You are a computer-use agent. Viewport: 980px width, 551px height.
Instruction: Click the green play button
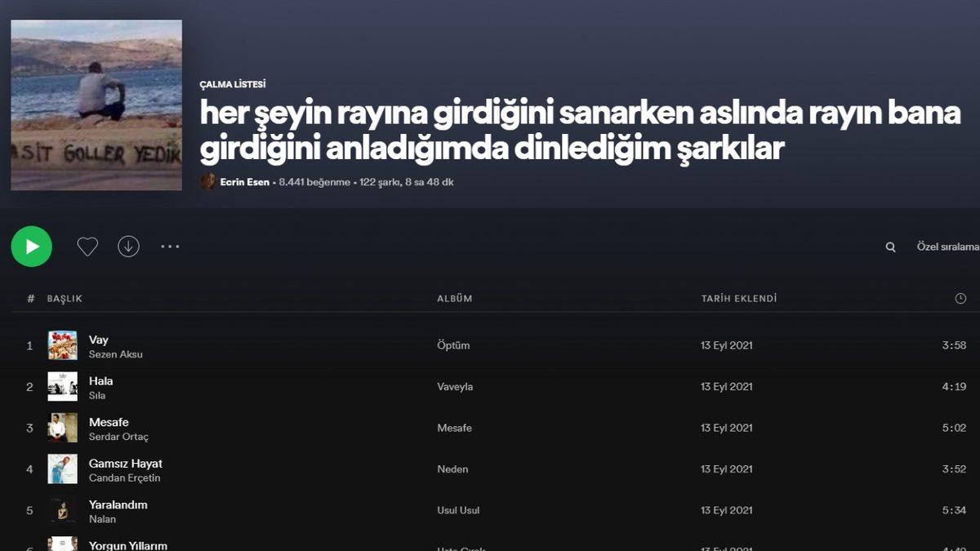tap(31, 246)
